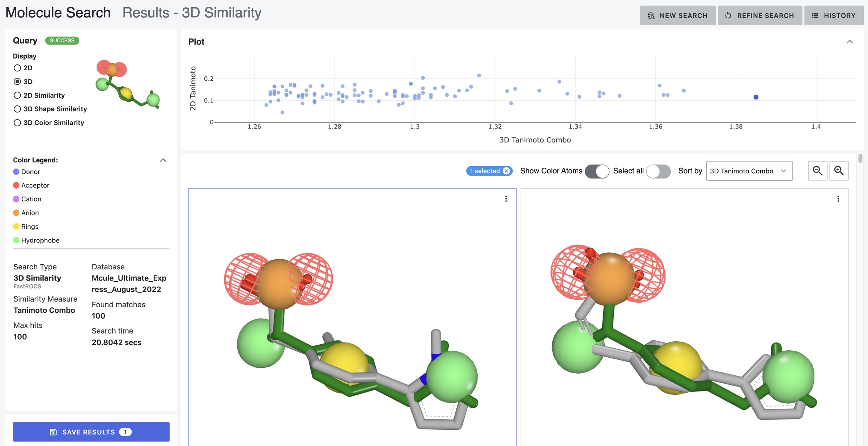Click the Acceptor color swatch in the legend

click(x=16, y=185)
